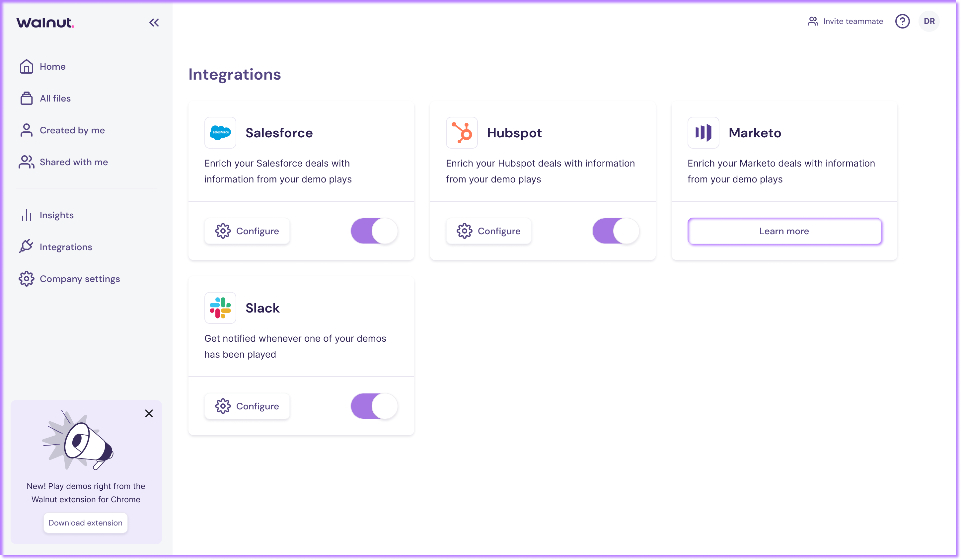Click Learn more for Marketo
The width and height of the screenshot is (961, 560).
click(x=784, y=231)
